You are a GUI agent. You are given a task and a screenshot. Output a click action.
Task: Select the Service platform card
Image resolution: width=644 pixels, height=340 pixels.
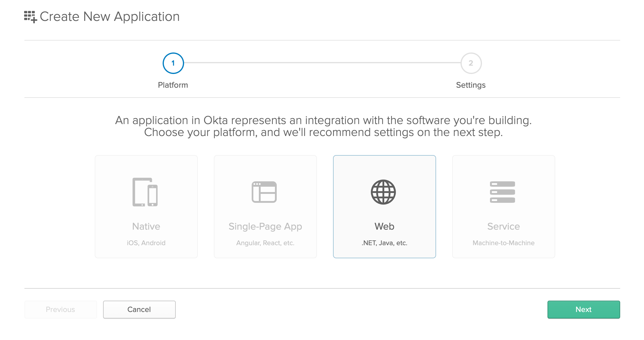point(503,206)
